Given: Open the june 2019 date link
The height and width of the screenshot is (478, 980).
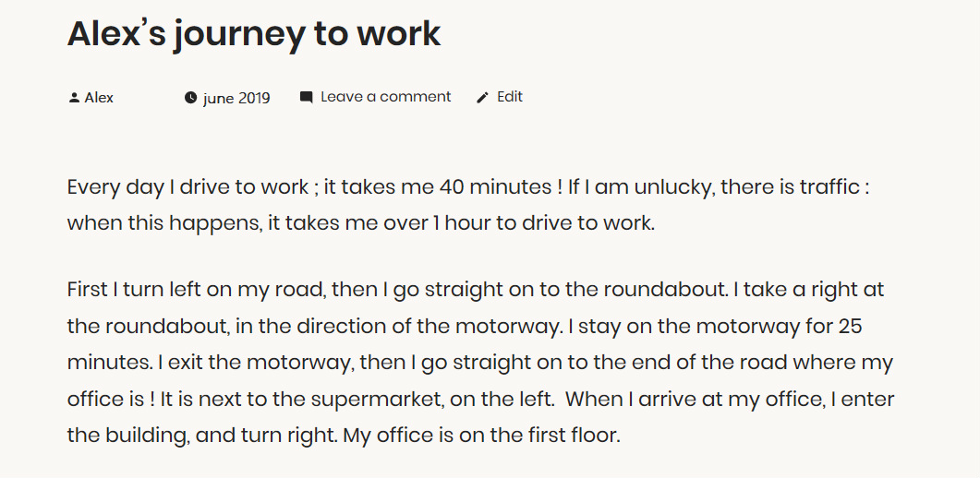Looking at the screenshot, I should (236, 99).
